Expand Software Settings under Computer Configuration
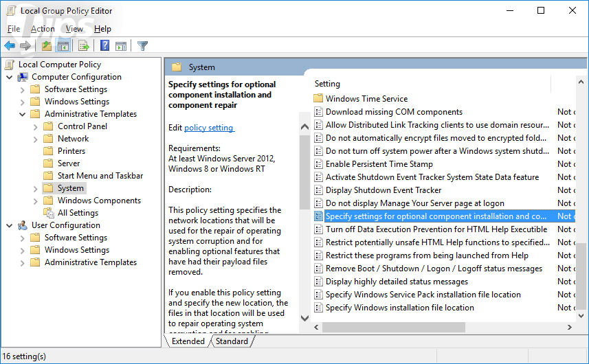The height and width of the screenshot is (364, 589). point(22,90)
